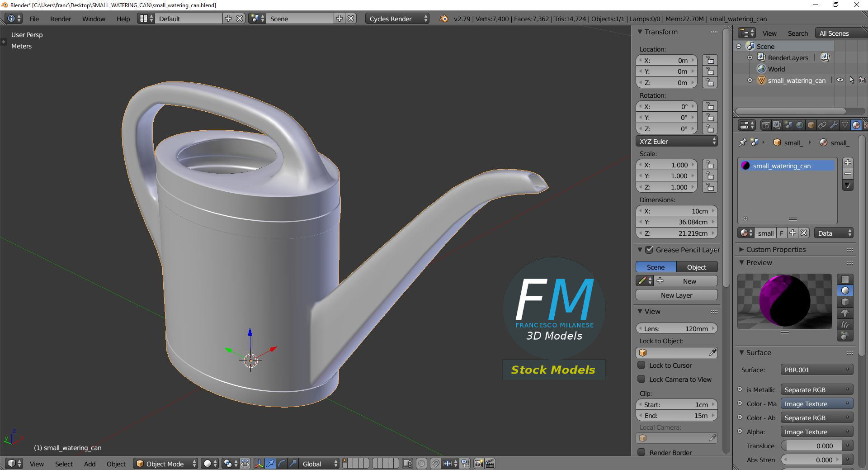Viewport: 868px width, 470px height.
Task: Collapse the Transform panel
Action: pyautogui.click(x=660, y=32)
